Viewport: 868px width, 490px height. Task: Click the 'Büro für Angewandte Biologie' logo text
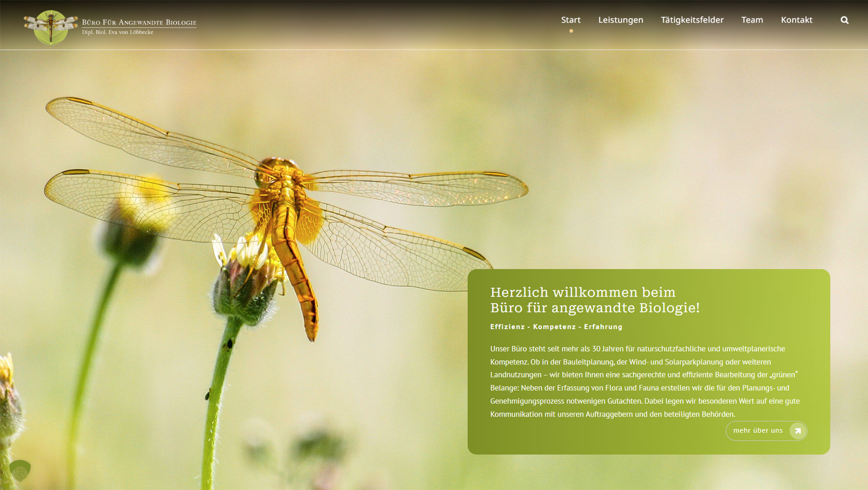[139, 22]
